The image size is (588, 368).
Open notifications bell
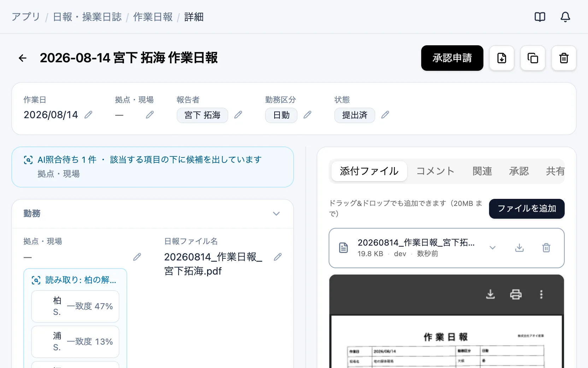tap(565, 17)
